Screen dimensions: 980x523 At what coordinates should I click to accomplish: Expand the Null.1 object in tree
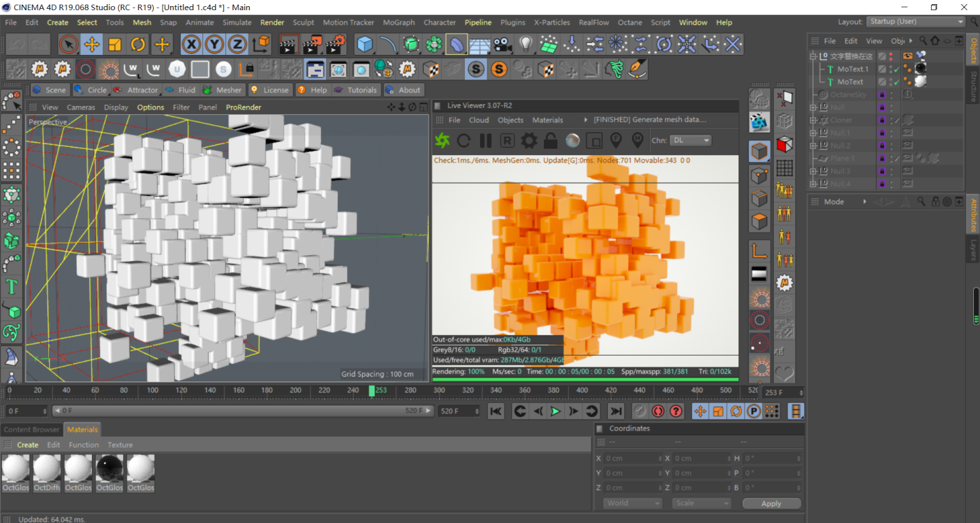(813, 133)
